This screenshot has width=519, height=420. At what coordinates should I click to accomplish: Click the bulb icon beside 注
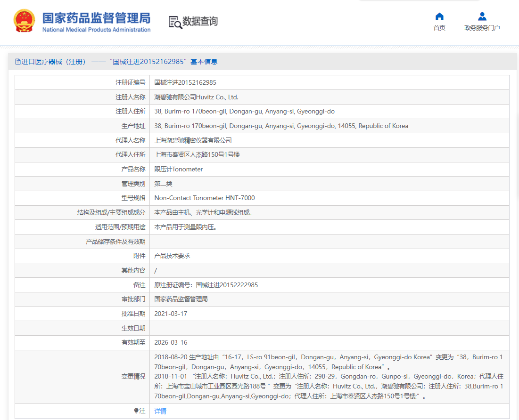pos(136,411)
